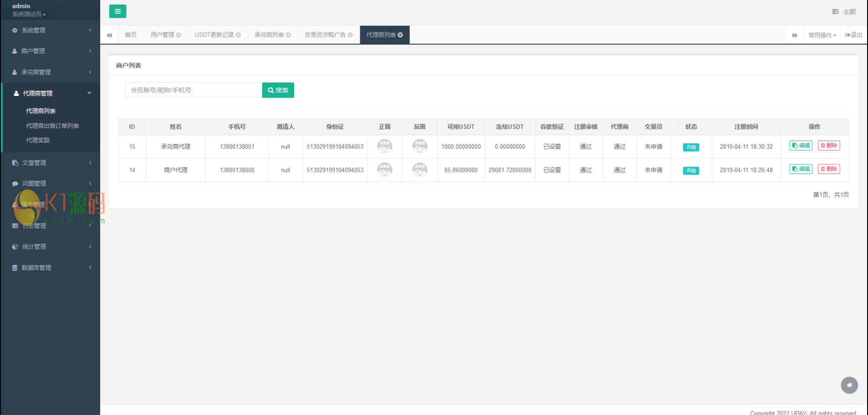Open the 主题 theme switcher
Viewport: 868px width, 415px height.
[844, 12]
